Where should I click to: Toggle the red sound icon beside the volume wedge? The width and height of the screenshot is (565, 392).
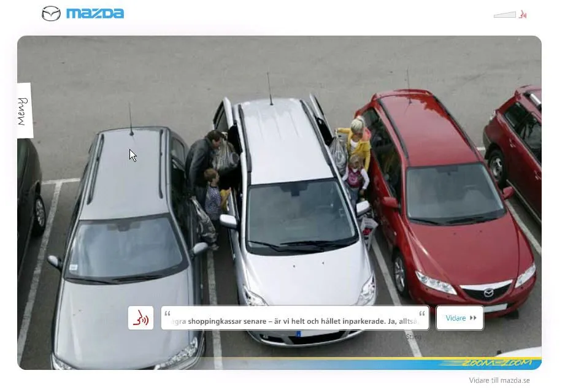[x=523, y=14]
